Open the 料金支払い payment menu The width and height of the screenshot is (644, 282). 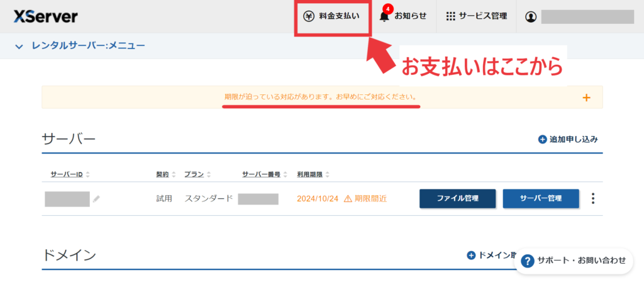[333, 16]
